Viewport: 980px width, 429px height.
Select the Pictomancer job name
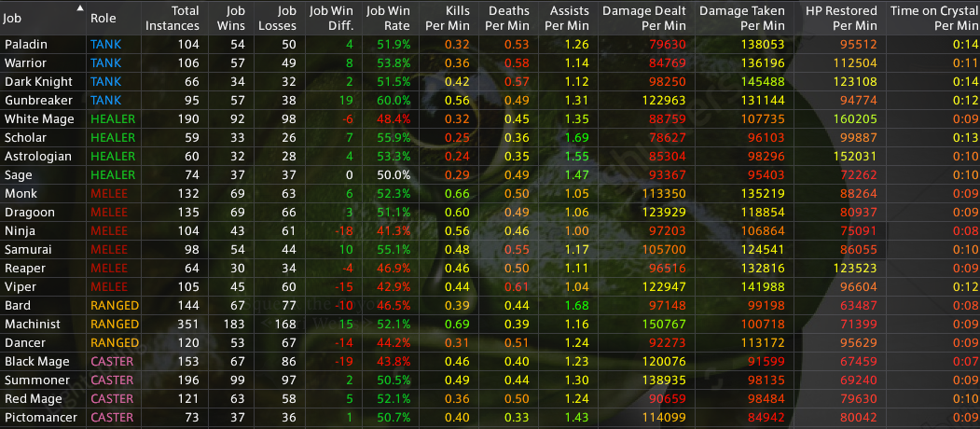40,418
